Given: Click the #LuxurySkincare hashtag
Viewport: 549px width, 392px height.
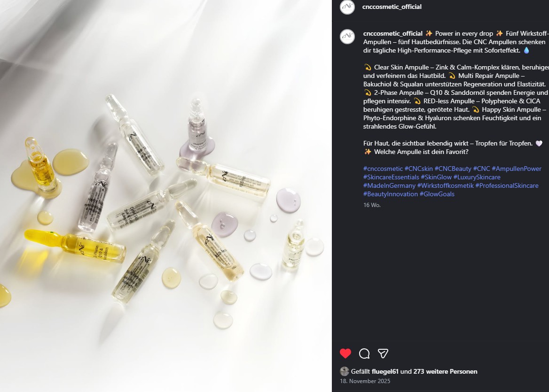Looking at the screenshot, I should (477, 177).
